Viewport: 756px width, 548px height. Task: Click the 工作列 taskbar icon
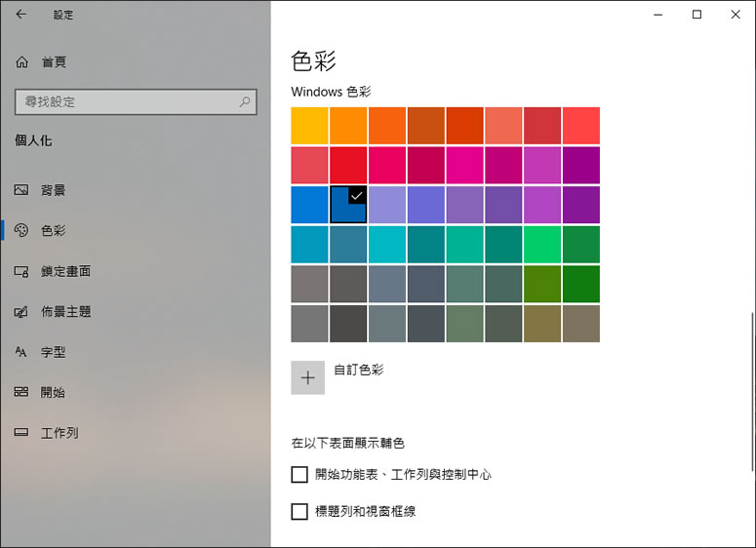[x=21, y=432]
